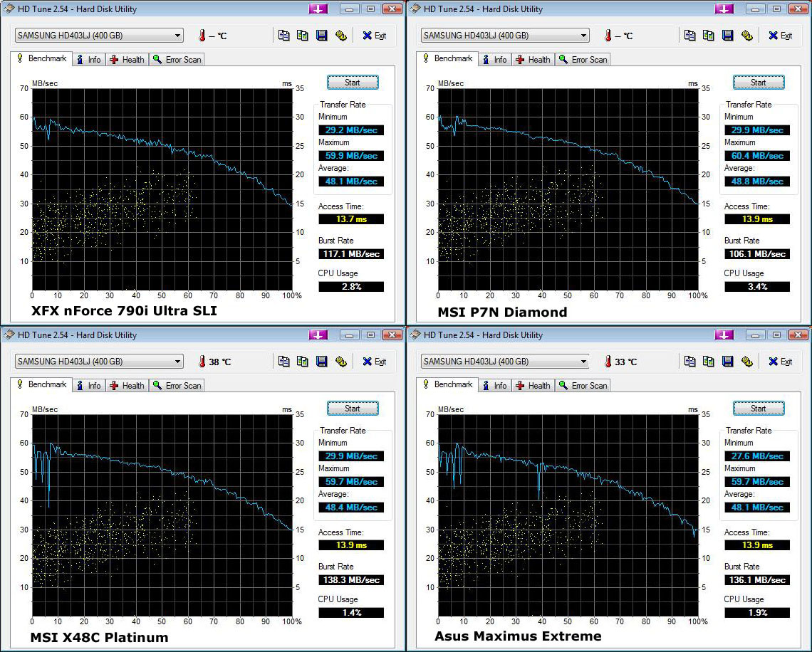
Task: Select the 117.1 MB/sec burst rate value
Action: (351, 254)
